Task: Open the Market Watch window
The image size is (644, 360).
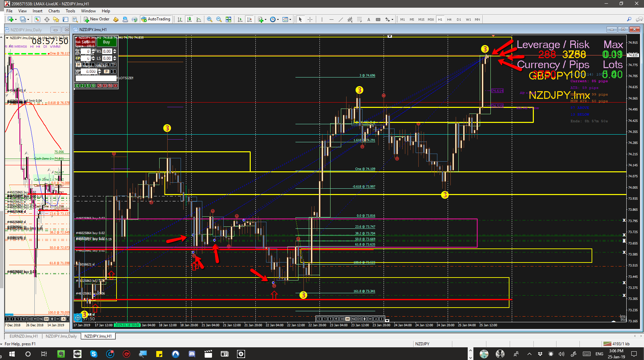Action: point(37,19)
